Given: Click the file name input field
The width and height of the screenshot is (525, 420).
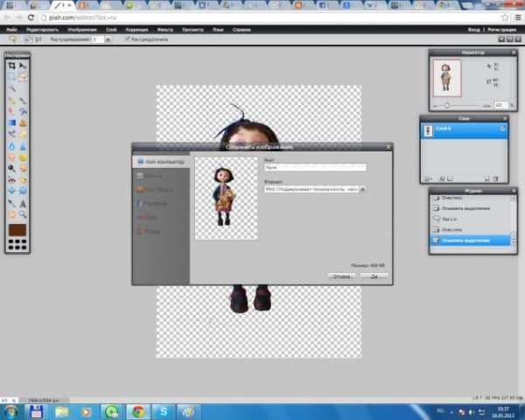Looking at the screenshot, I should click(313, 166).
